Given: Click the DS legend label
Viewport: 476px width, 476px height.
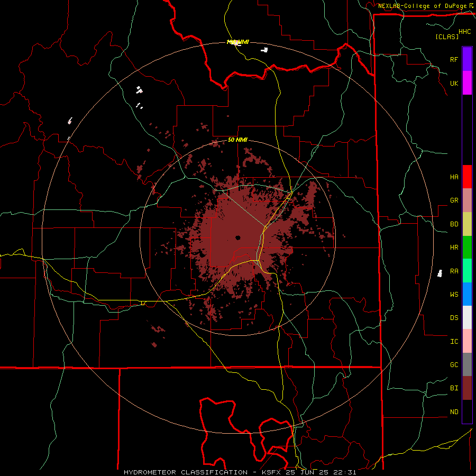Looking at the screenshot, I should tap(454, 317).
